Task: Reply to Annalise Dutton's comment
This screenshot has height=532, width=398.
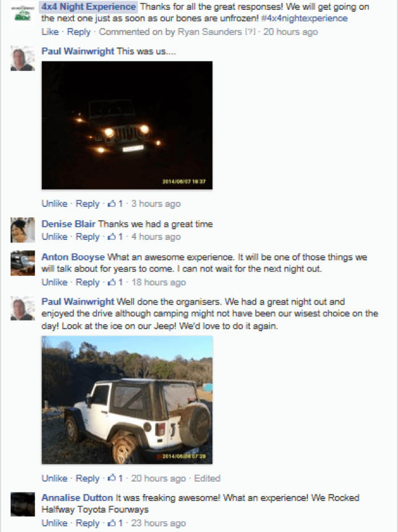Action: [x=88, y=523]
